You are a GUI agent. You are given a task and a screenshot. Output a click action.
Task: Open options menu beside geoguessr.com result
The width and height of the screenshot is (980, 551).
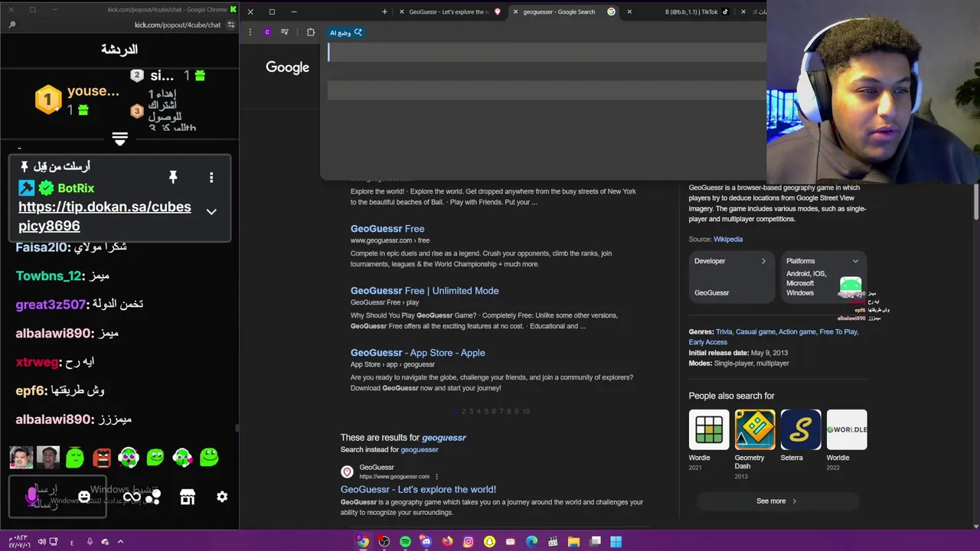pos(437,476)
